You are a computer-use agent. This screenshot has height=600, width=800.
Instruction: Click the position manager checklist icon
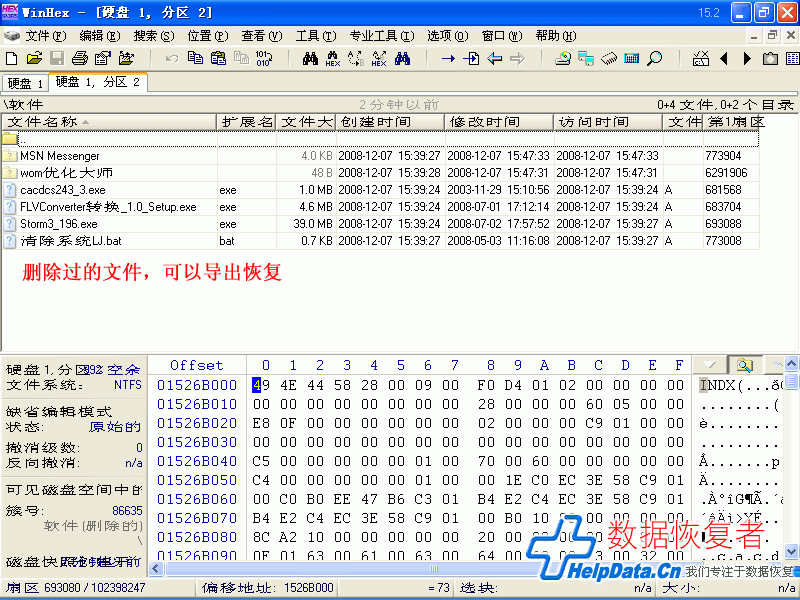(701, 59)
